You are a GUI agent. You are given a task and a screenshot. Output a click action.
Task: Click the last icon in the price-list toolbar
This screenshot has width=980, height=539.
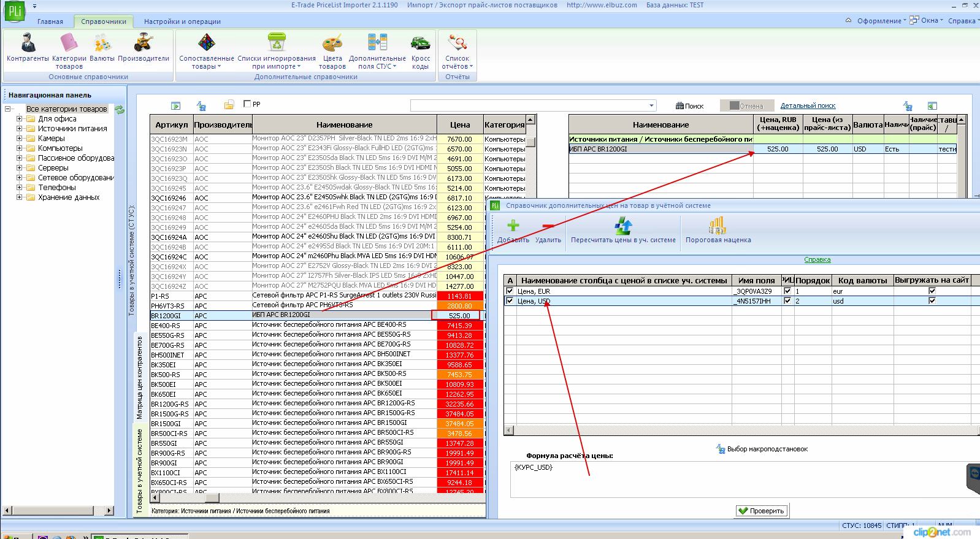[932, 106]
